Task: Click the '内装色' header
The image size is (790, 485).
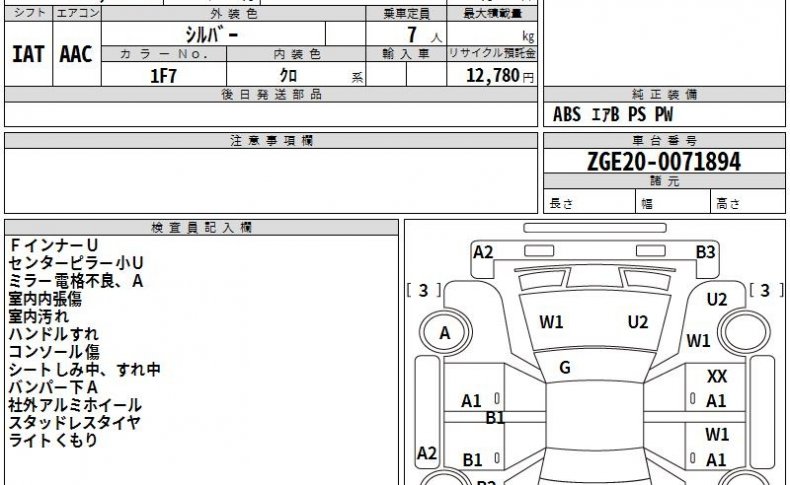Action: click(x=296, y=54)
